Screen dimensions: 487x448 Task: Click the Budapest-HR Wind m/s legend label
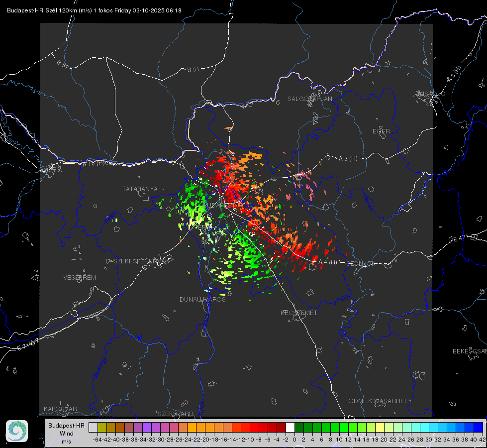click(66, 434)
